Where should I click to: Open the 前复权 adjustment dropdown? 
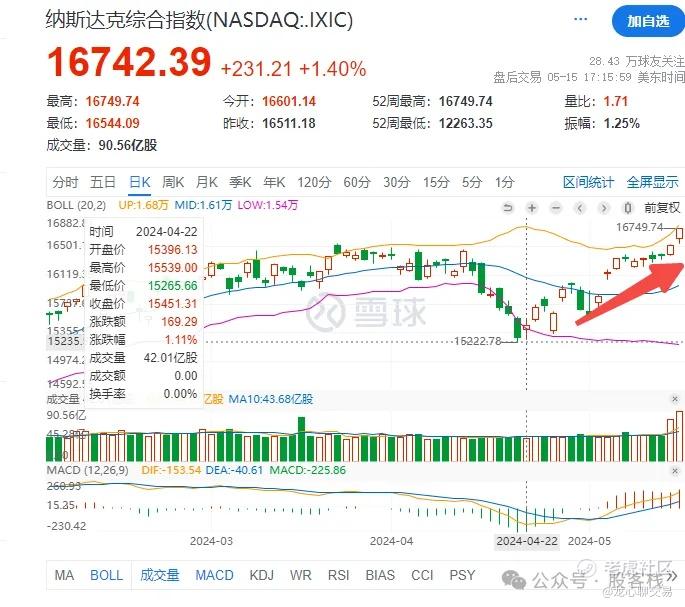(661, 208)
